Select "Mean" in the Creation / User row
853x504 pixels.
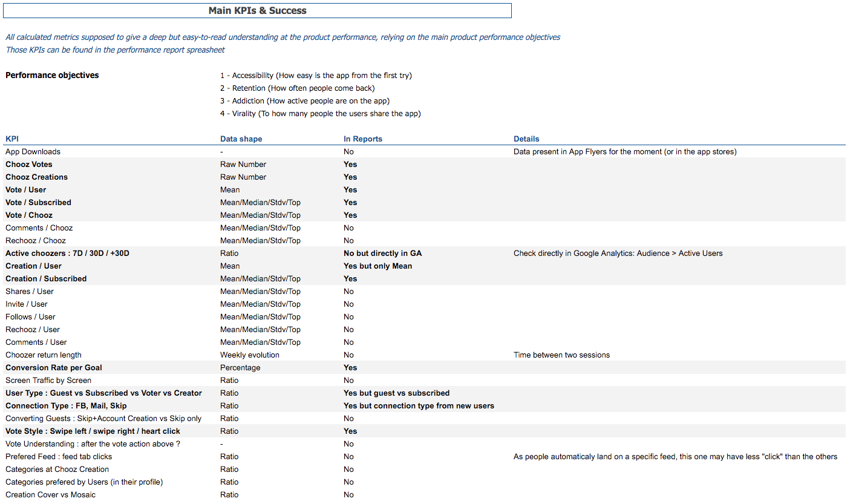pos(230,266)
